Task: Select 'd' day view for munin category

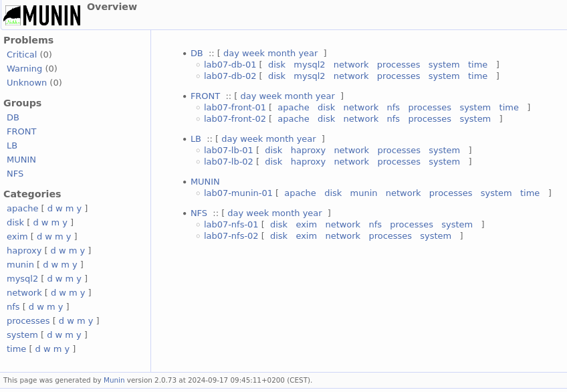Action: pos(45,265)
